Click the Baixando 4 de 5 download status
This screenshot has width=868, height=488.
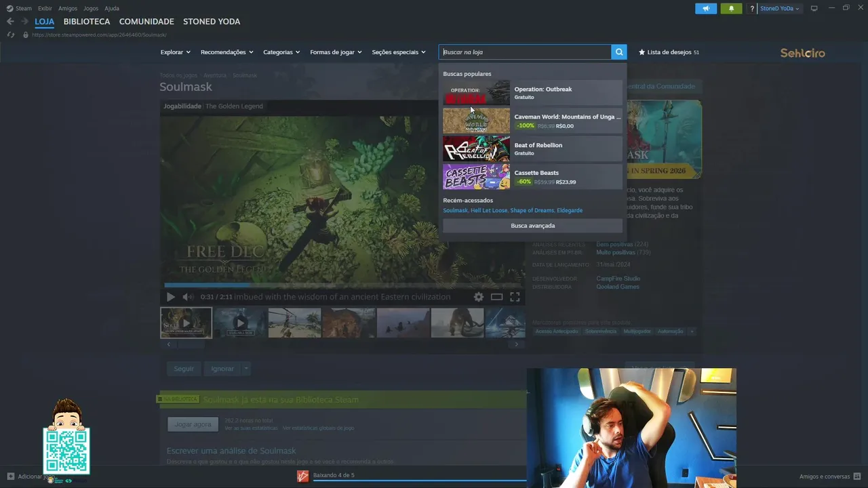tap(334, 475)
